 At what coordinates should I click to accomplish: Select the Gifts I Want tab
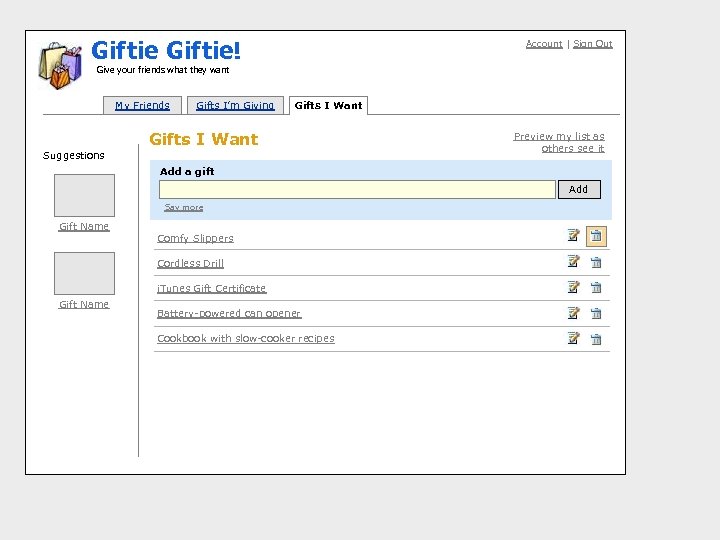click(328, 105)
